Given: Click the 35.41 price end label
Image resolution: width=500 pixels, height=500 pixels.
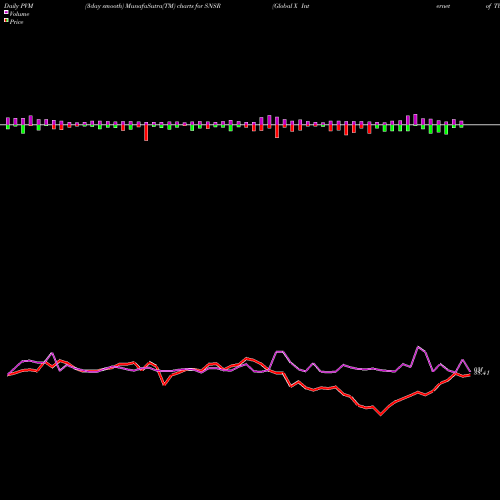Looking at the screenshot, I should tap(482, 373).
